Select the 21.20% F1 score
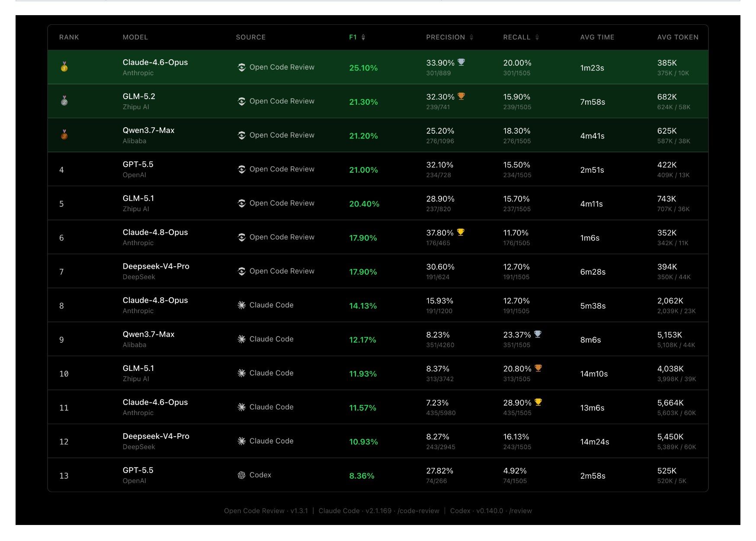Screen dimensions: 756x541 pos(363,136)
